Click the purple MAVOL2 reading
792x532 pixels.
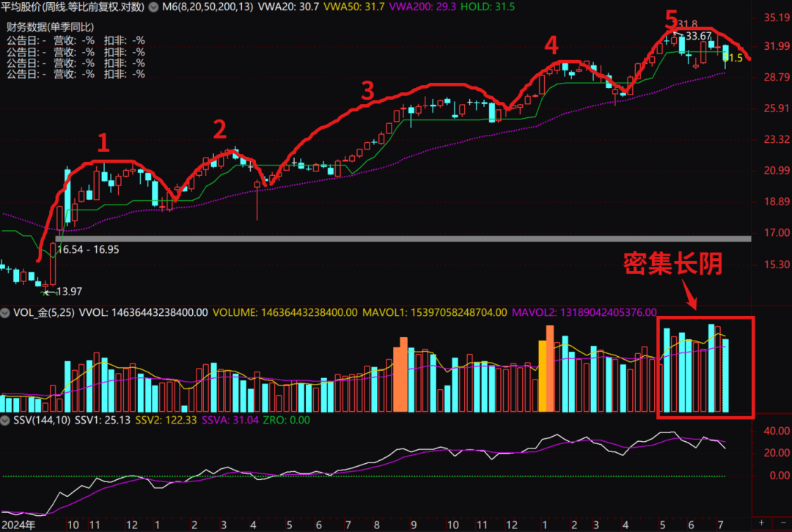coord(584,313)
